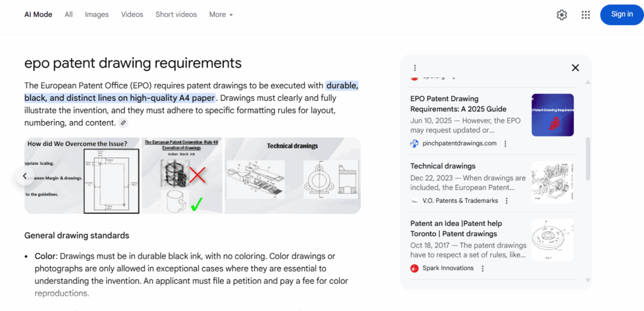Open options next to Spark Innovations
644x311 pixels.
482,268
